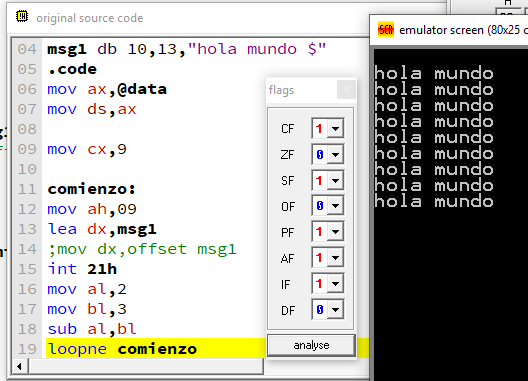Click the commented 'mov dx,offset msg1' line
Viewport: 528px width, 381px height.
click(142, 249)
